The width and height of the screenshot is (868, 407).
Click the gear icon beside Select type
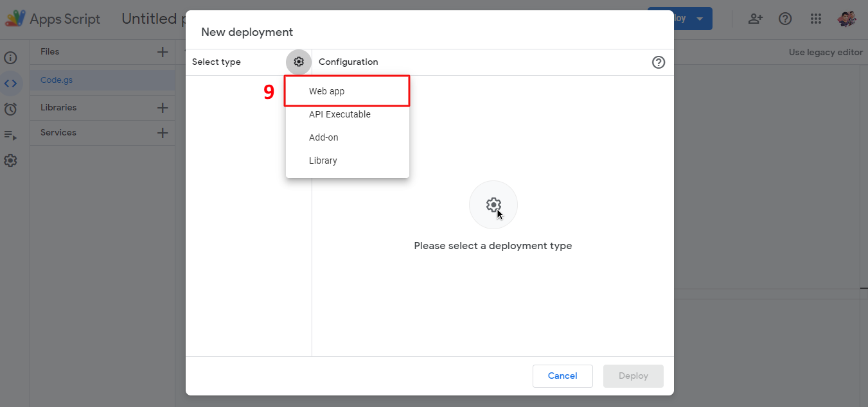299,62
